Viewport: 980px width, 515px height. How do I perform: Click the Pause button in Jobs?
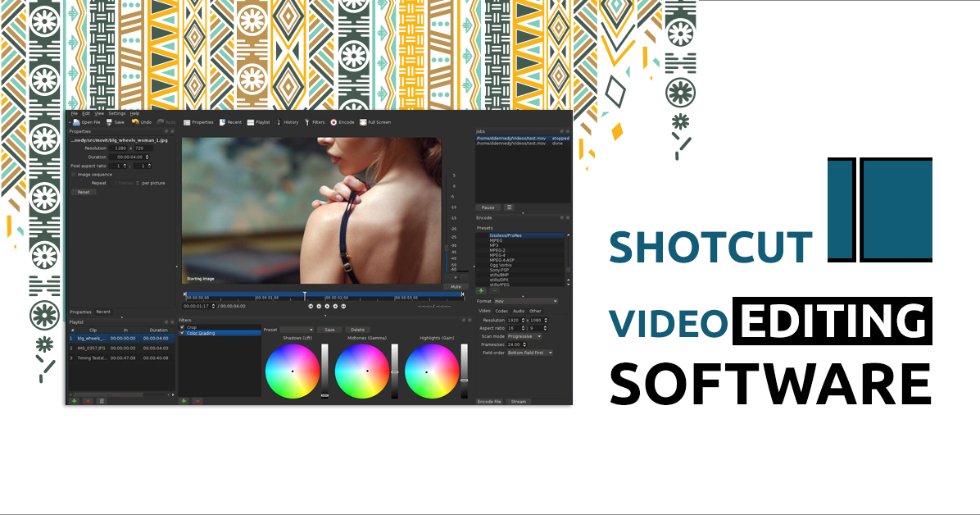click(488, 207)
